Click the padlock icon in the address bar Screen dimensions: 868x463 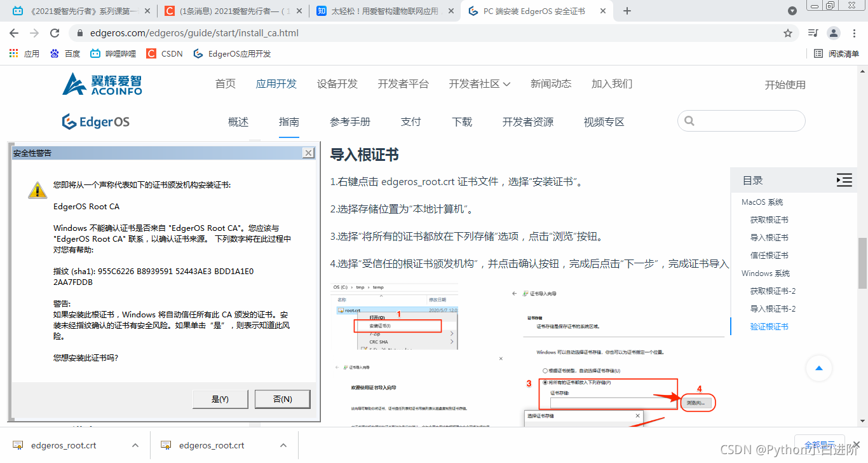pos(79,33)
